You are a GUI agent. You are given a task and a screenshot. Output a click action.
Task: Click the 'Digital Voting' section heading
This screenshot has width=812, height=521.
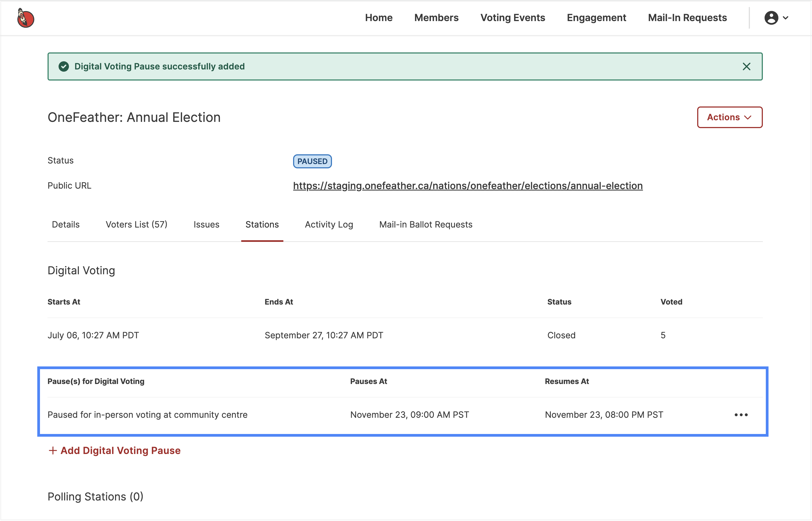coord(81,271)
